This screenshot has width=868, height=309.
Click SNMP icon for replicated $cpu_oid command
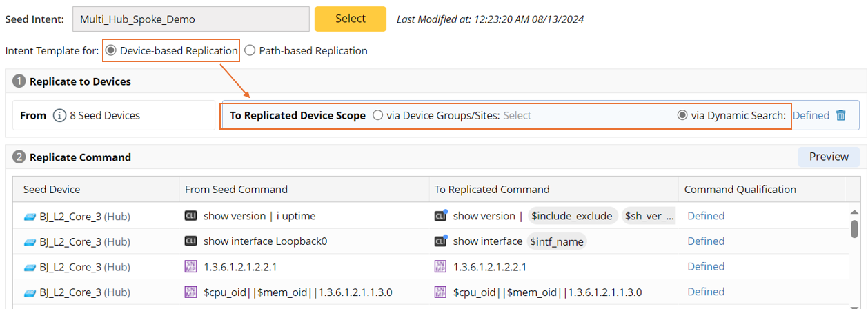pos(440,292)
